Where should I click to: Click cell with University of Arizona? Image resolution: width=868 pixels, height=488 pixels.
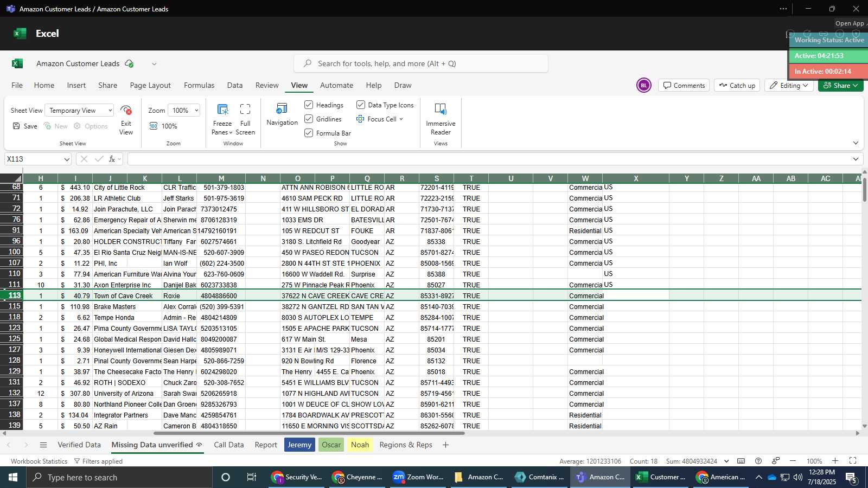click(x=127, y=393)
